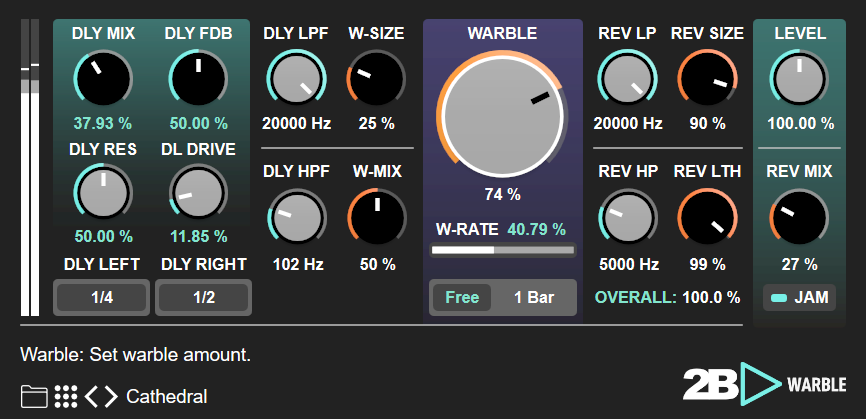Click the 90 % REV SIZE value
866x419 pixels.
707,123
